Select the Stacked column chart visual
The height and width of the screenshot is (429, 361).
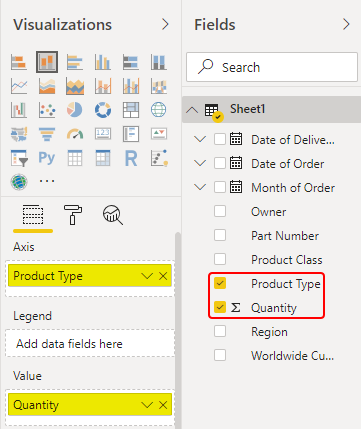47,62
